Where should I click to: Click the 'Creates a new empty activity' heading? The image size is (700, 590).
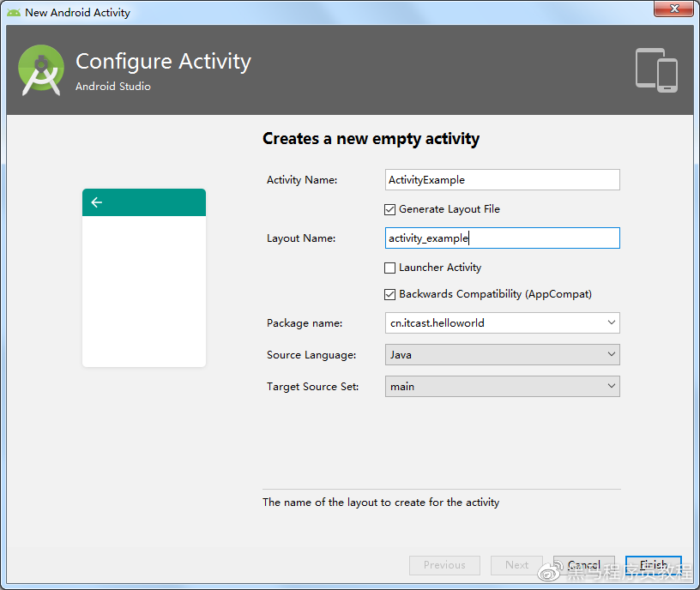(371, 139)
